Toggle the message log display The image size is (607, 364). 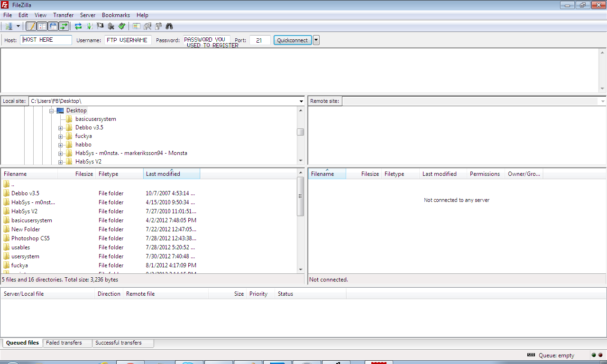coord(31,26)
